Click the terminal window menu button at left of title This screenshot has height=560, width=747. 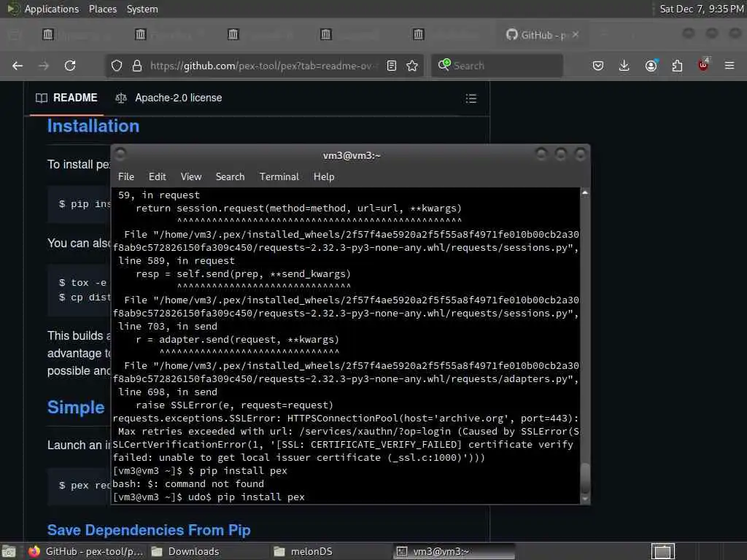point(120,154)
